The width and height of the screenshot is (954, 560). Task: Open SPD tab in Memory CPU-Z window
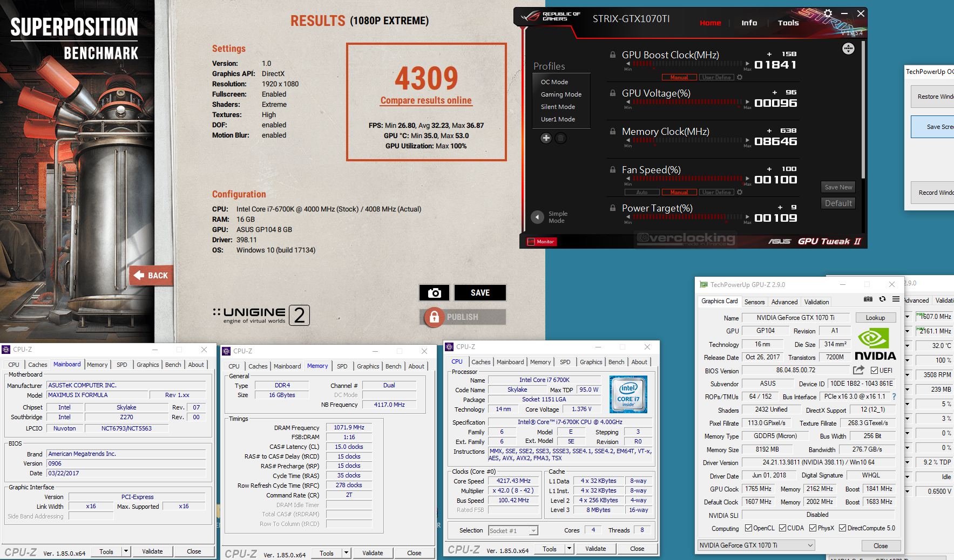tap(342, 366)
